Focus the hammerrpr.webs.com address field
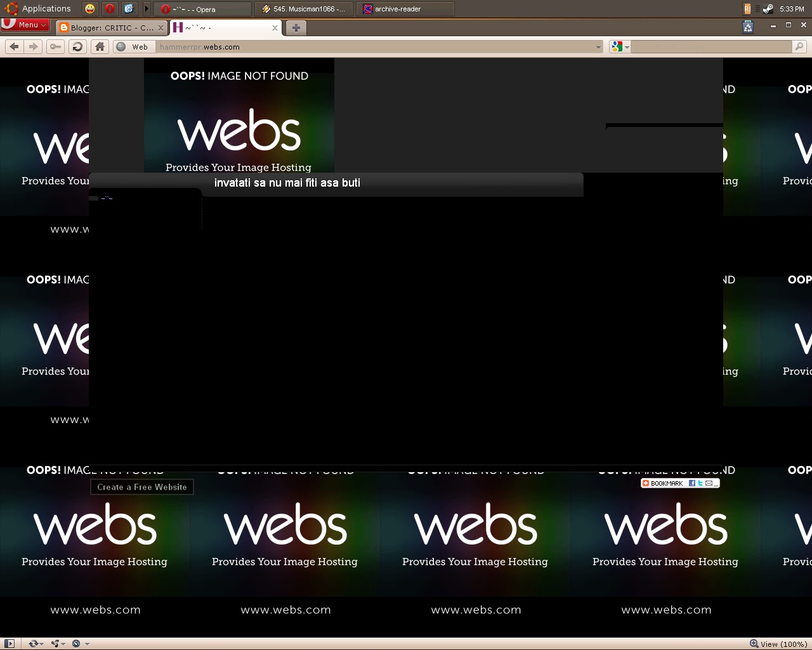The width and height of the screenshot is (812, 650). point(374,47)
